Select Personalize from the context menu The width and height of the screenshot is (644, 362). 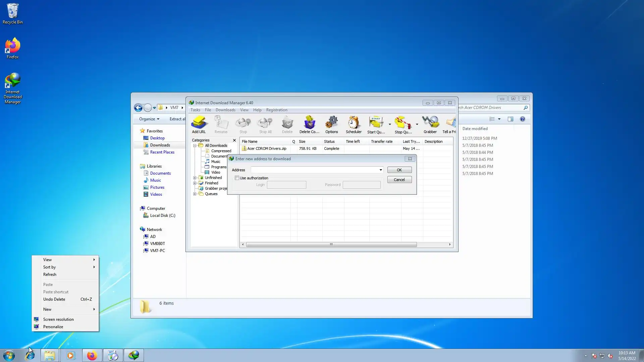(53, 327)
